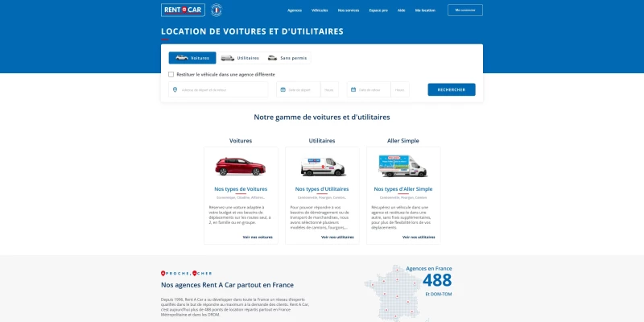Follow 'Voir nos utilitaires' link in Utilitaires card
This screenshot has height=322, width=644.
click(337, 237)
